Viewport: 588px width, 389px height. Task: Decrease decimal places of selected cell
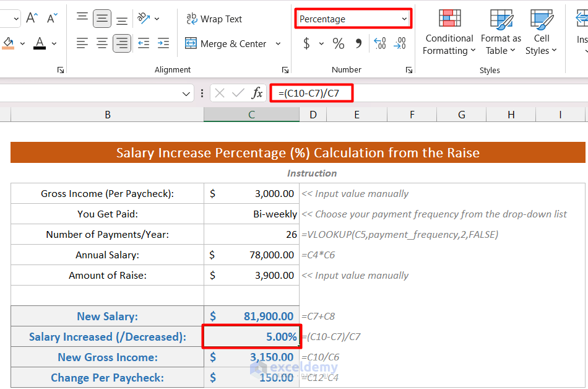(x=399, y=43)
